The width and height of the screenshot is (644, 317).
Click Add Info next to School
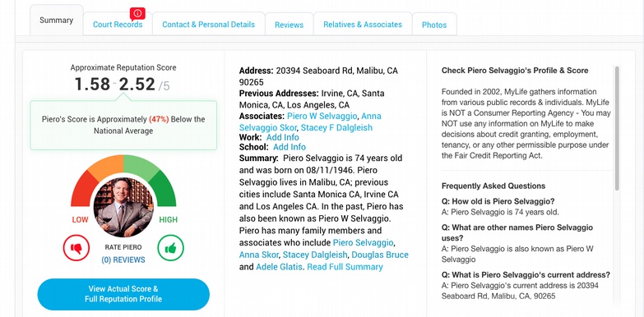290,147
